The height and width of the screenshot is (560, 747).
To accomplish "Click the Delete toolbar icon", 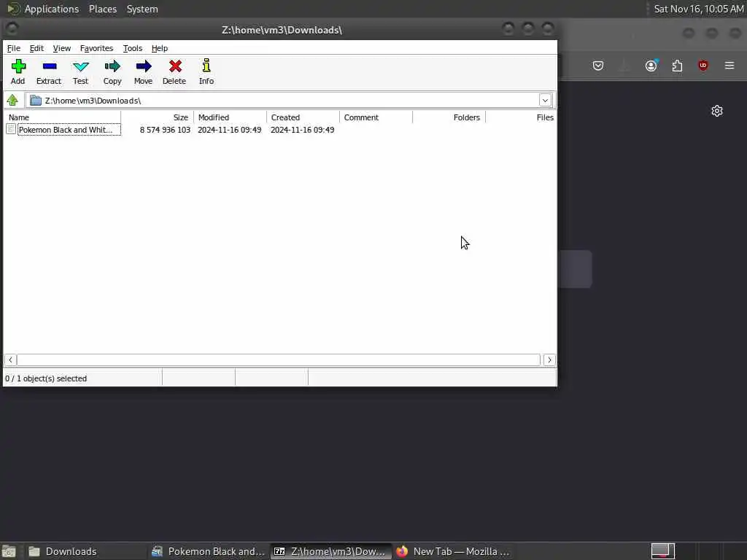I will point(175,66).
